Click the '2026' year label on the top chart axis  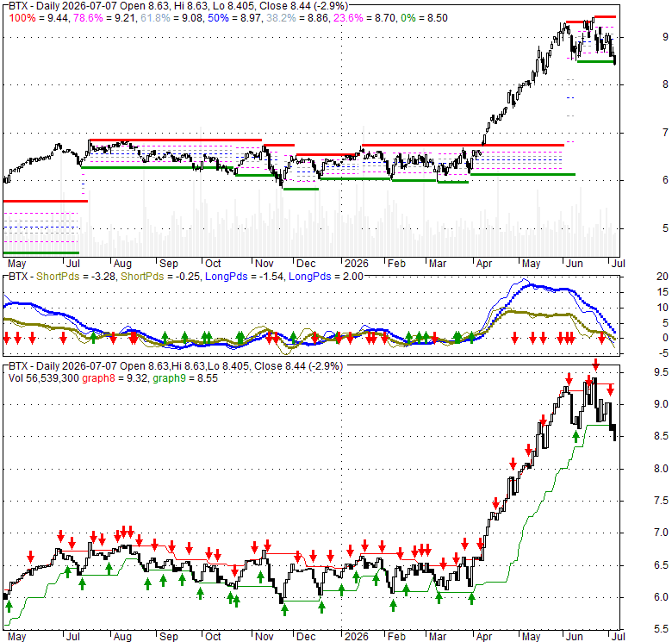point(357,263)
